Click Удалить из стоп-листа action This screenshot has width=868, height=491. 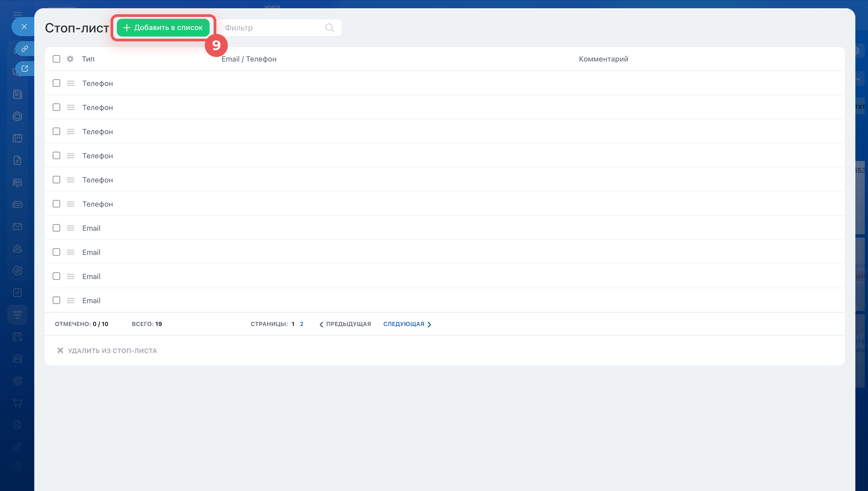pos(107,351)
